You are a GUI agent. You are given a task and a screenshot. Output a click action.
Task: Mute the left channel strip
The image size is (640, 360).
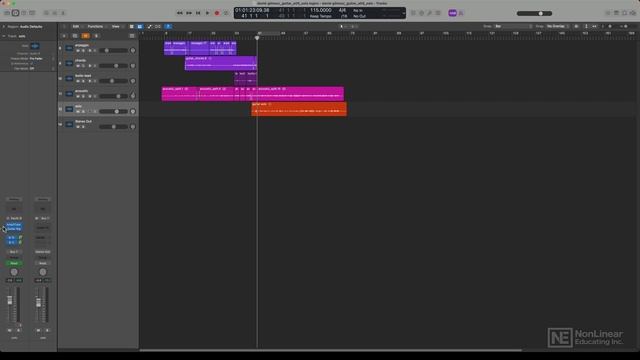tap(10, 330)
